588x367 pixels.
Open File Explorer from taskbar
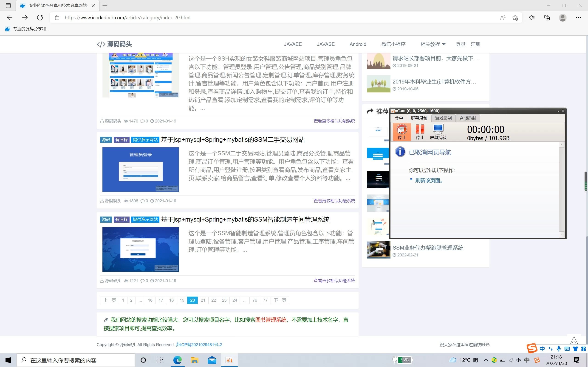point(194,360)
